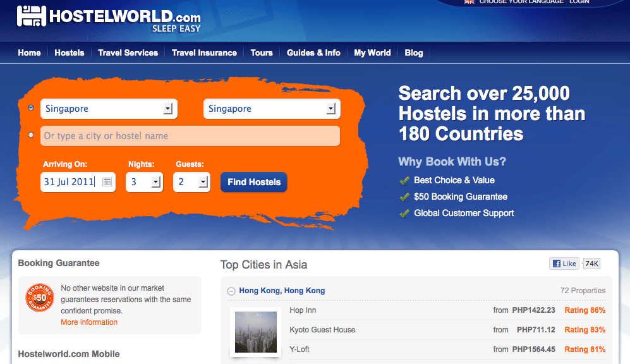Change the Guests dropdown value

tap(191, 182)
